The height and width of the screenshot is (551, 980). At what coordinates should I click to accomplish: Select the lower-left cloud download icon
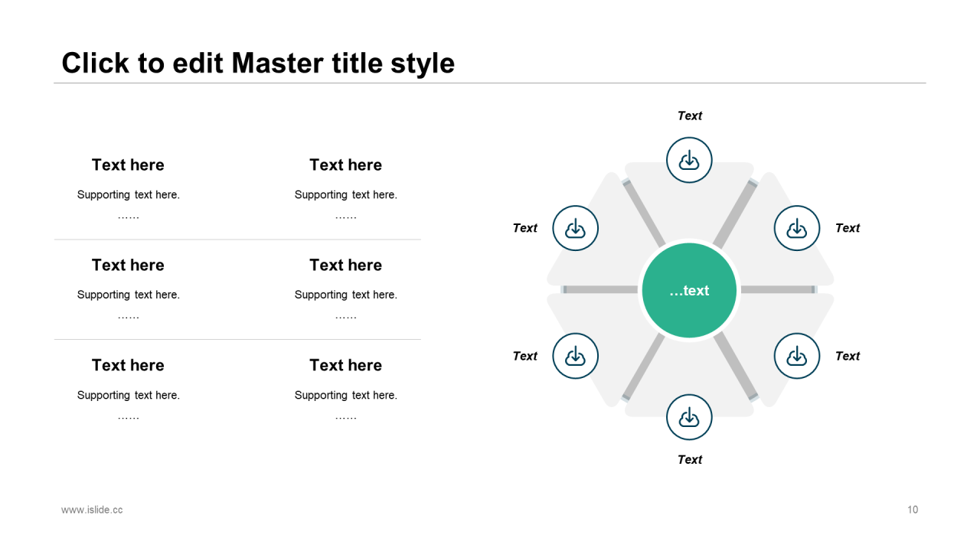(x=575, y=356)
